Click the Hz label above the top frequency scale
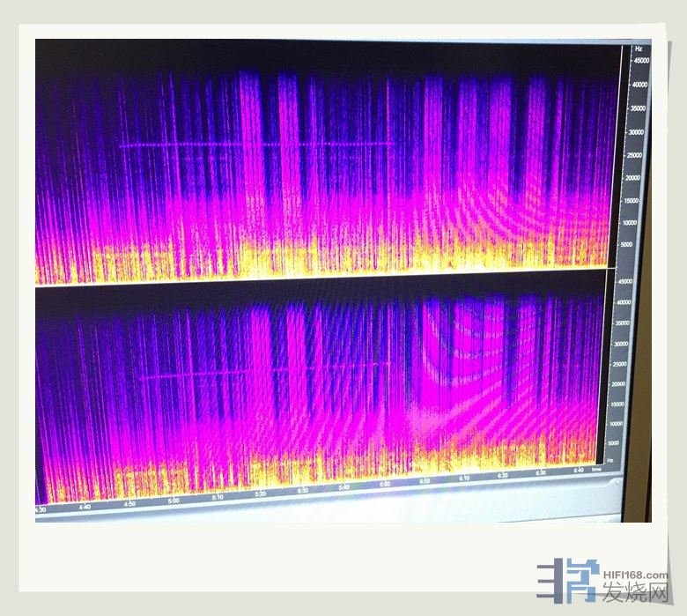 click(639, 48)
